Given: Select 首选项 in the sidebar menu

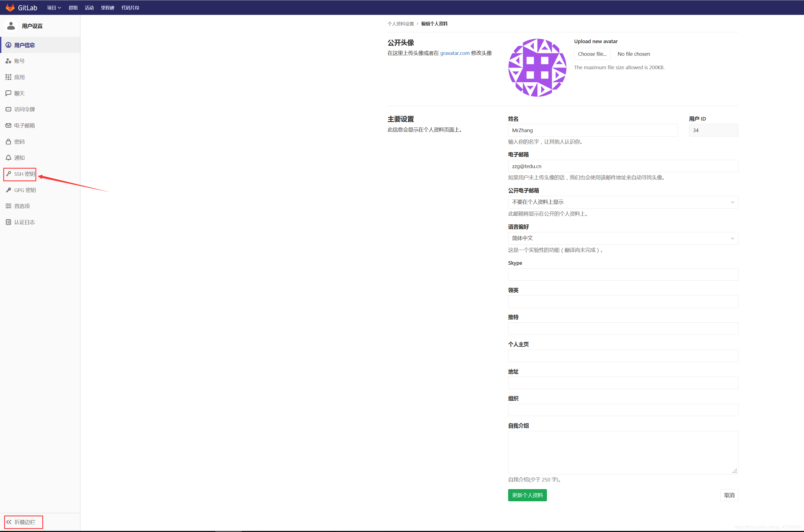Looking at the screenshot, I should [x=40, y=206].
